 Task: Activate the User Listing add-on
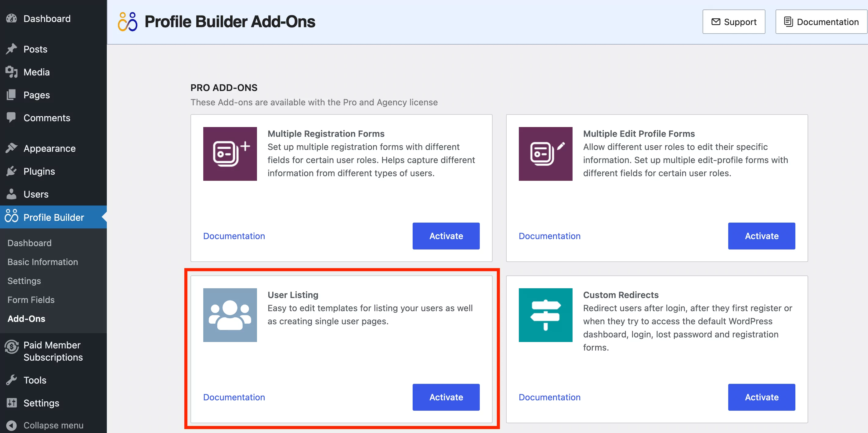(446, 397)
